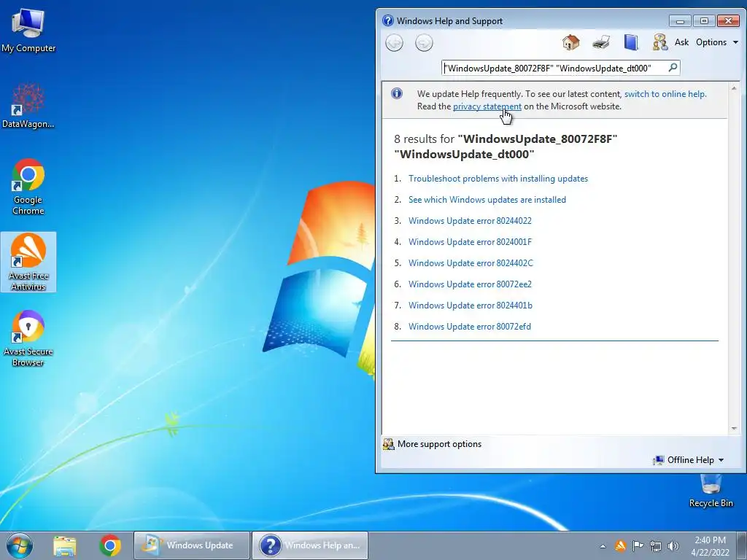747x560 pixels.
Task: Click the volume speaker tray icon
Action: [673, 545]
